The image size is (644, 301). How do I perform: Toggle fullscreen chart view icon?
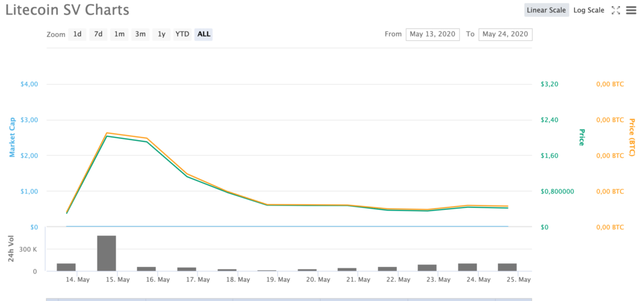(616, 10)
